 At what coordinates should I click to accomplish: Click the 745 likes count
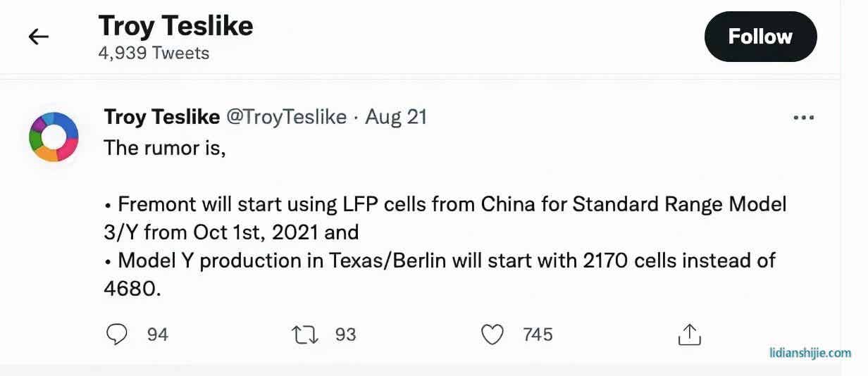click(x=538, y=334)
